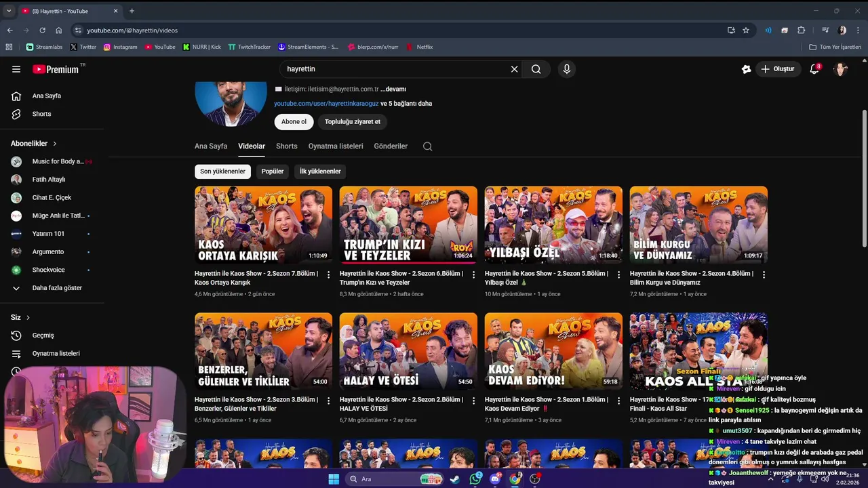
Task: Select the Son yüklenenler filter chip
Action: coord(222,171)
